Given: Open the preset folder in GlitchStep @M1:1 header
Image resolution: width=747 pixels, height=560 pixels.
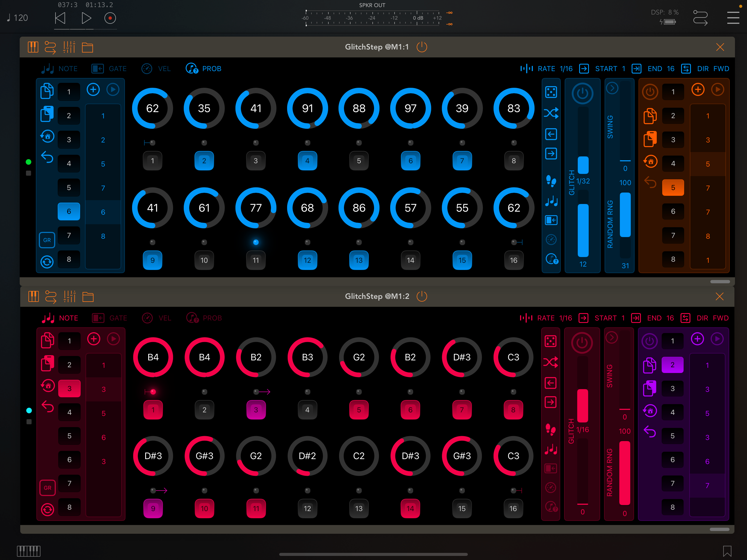Looking at the screenshot, I should click(87, 47).
